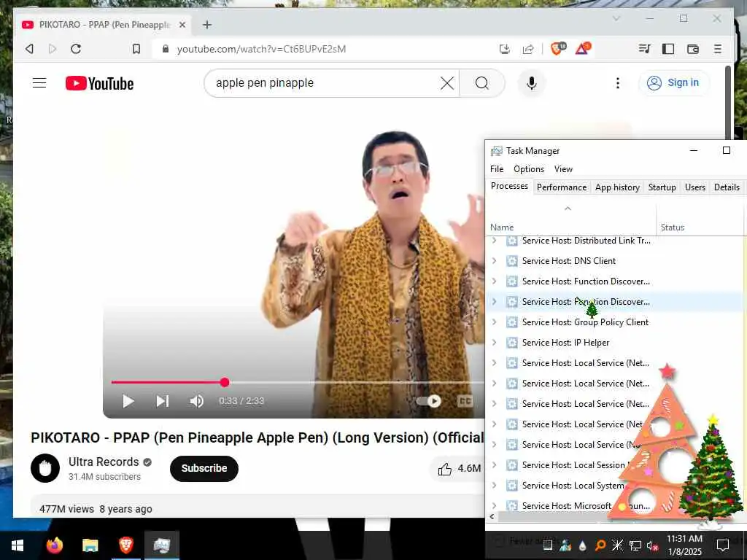This screenshot has width=747, height=560.
Task: Expand Service Host: DNS Client
Action: tap(494, 261)
